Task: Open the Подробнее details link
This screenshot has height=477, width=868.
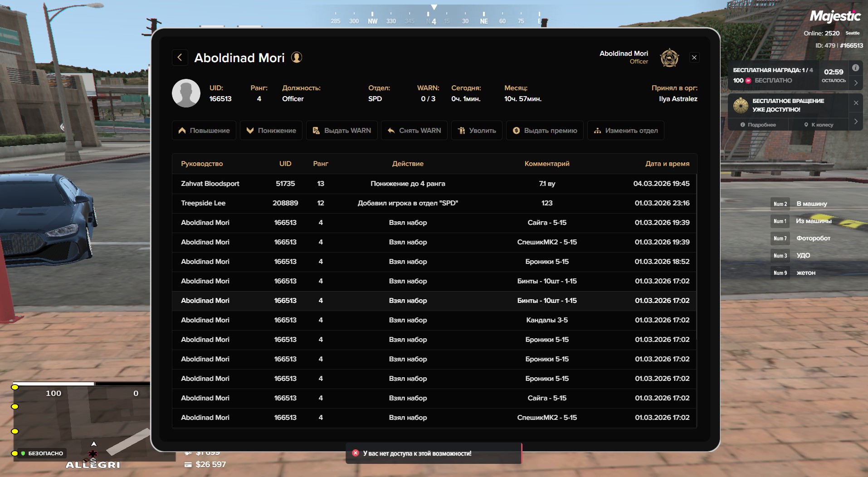Action: [x=758, y=125]
